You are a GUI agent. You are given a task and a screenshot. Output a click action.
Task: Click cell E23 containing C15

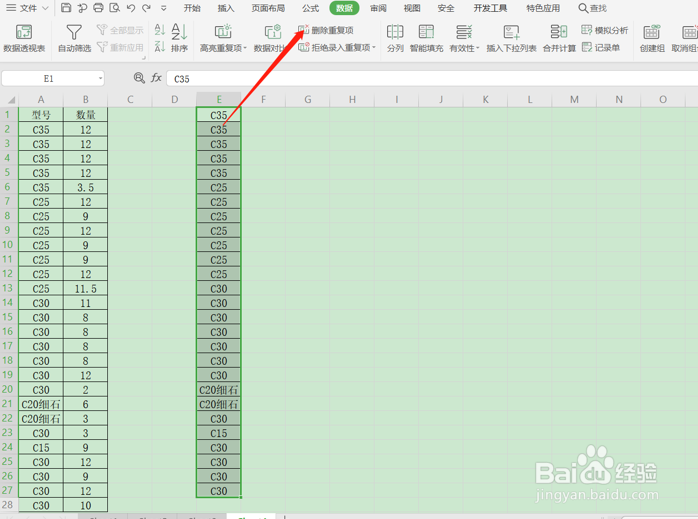[x=219, y=433]
